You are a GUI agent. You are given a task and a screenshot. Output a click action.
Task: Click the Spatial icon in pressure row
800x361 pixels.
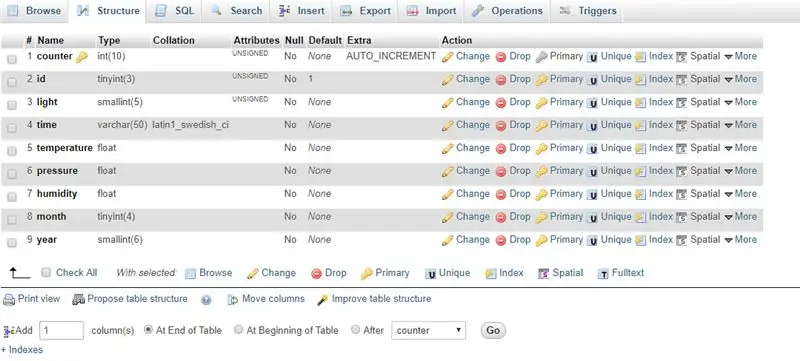[682, 171]
